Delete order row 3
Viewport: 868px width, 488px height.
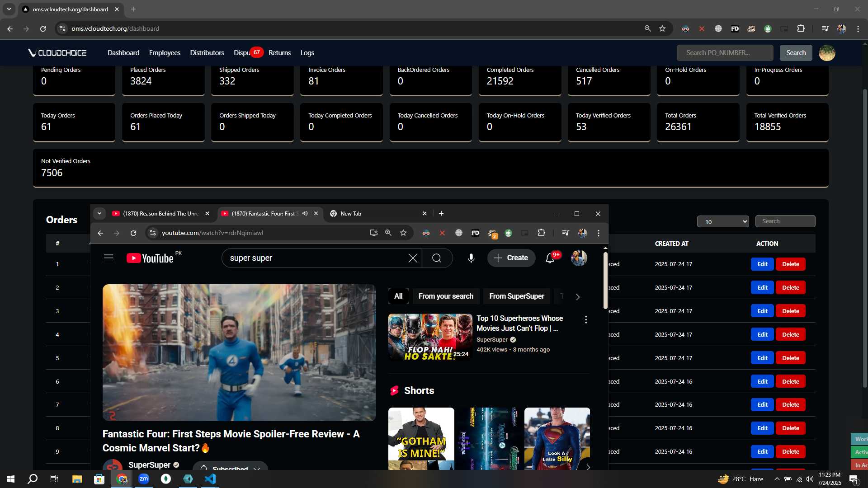(790, 311)
